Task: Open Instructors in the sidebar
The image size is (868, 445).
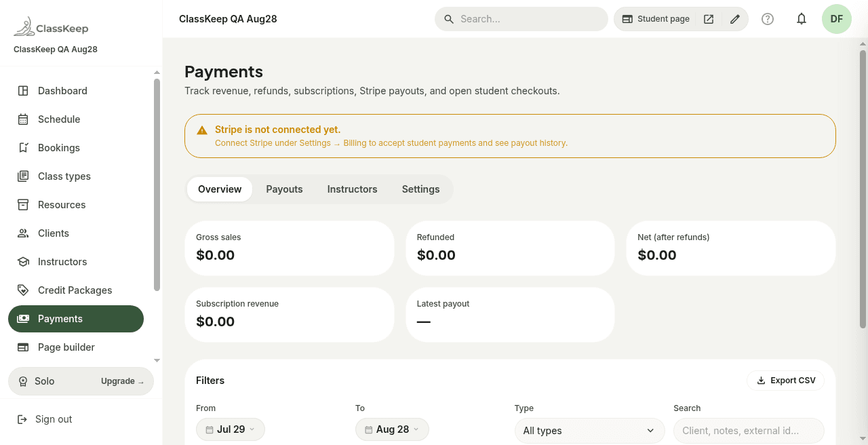Action: coord(76,262)
